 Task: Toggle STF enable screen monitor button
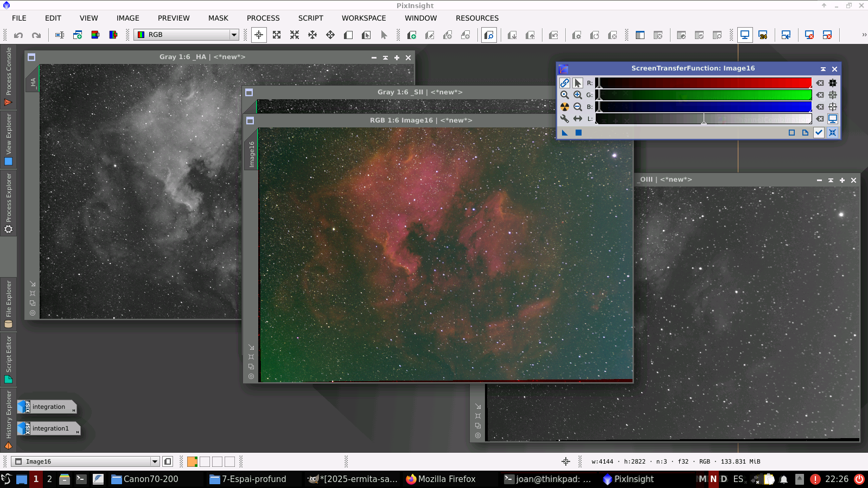(833, 119)
